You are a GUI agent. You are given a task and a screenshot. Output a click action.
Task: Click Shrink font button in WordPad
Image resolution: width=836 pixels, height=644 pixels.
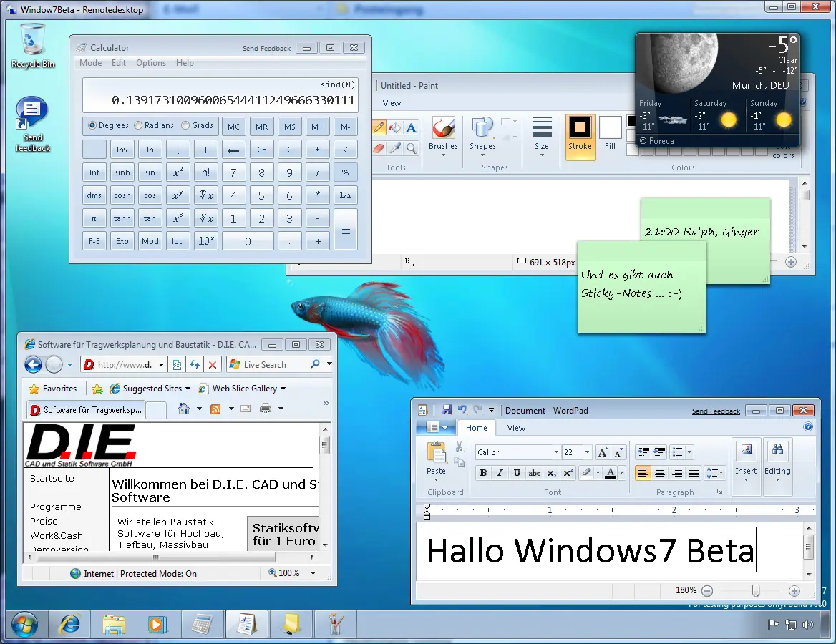click(618, 453)
